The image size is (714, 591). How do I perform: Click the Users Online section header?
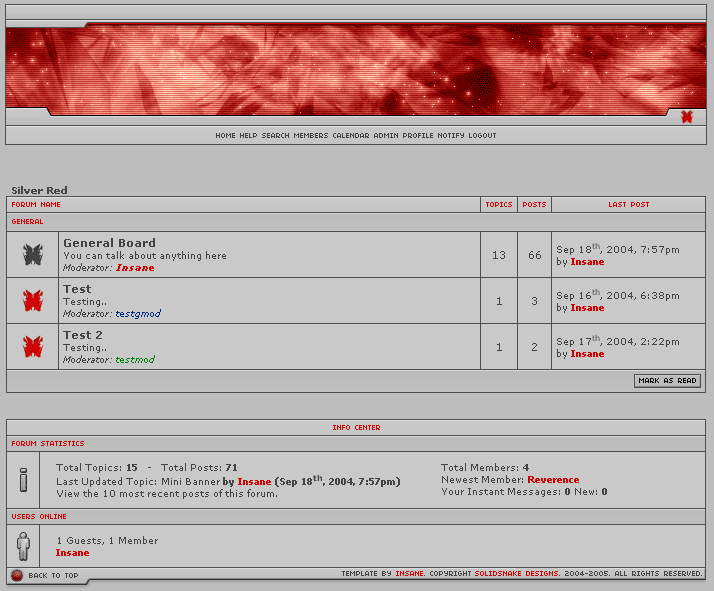pyautogui.click(x=39, y=517)
